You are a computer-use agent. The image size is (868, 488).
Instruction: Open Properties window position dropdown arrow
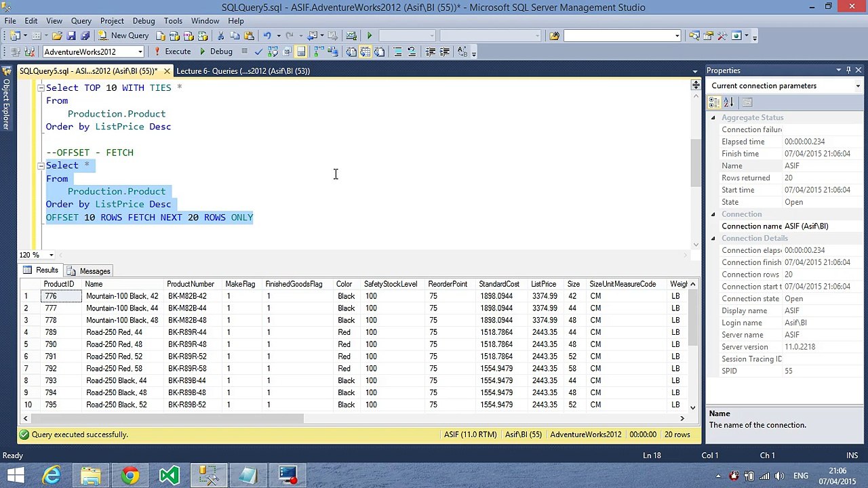(838, 70)
